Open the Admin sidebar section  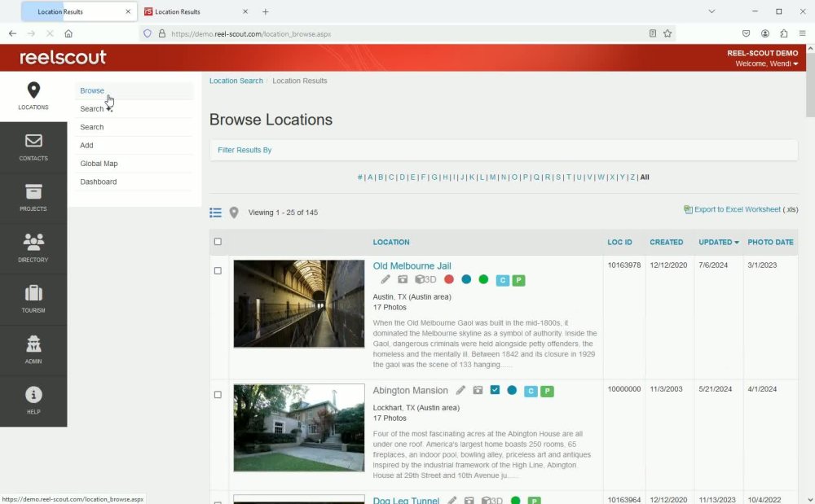tap(33, 350)
